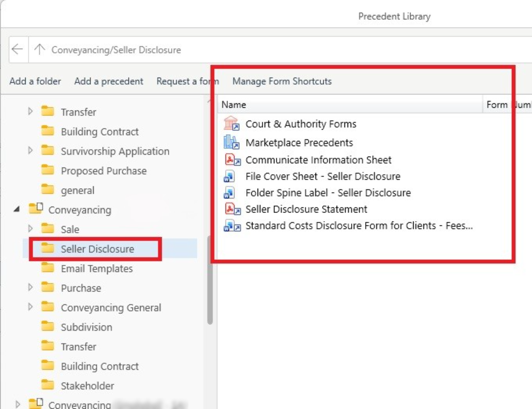Image resolution: width=532 pixels, height=409 pixels.
Task: Open Marketplace Precedents shortcut icon
Action: pos(232,142)
